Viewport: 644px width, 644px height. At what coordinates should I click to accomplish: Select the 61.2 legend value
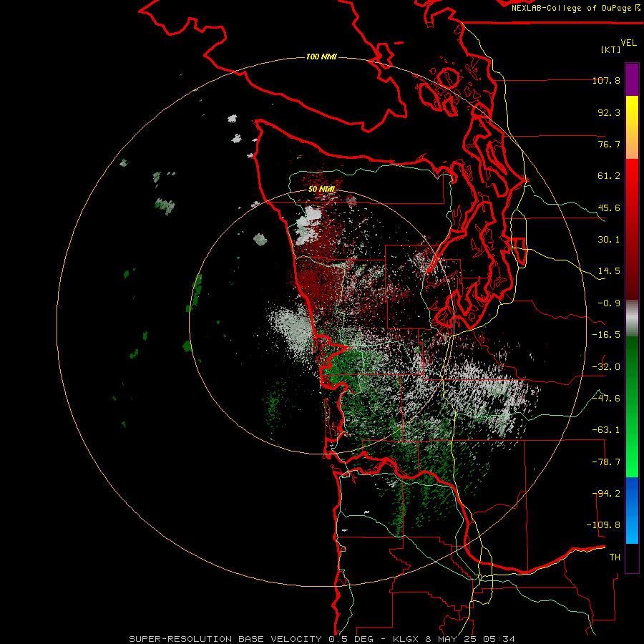(609, 176)
